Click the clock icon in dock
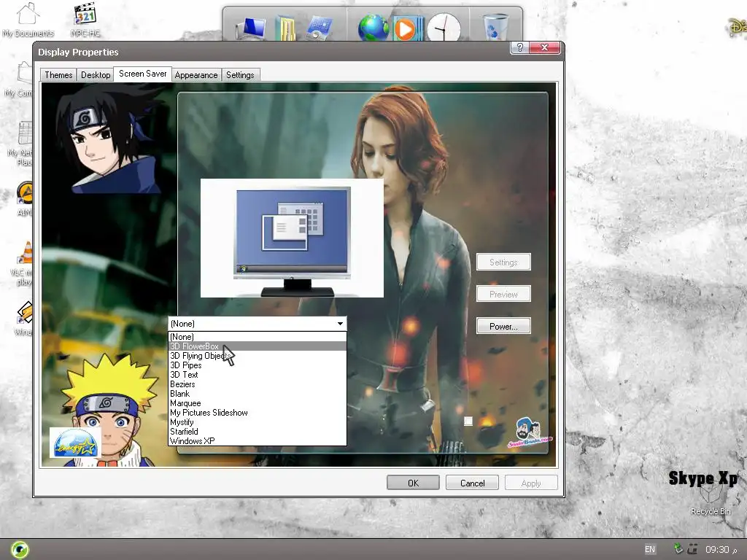Screen dimensions: 747x560 444,28
